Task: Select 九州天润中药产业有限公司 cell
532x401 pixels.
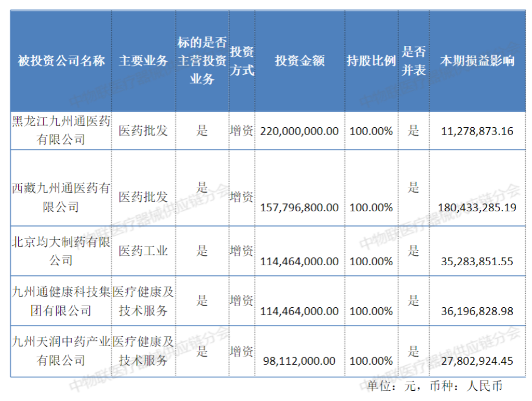Action: [x=61, y=351]
